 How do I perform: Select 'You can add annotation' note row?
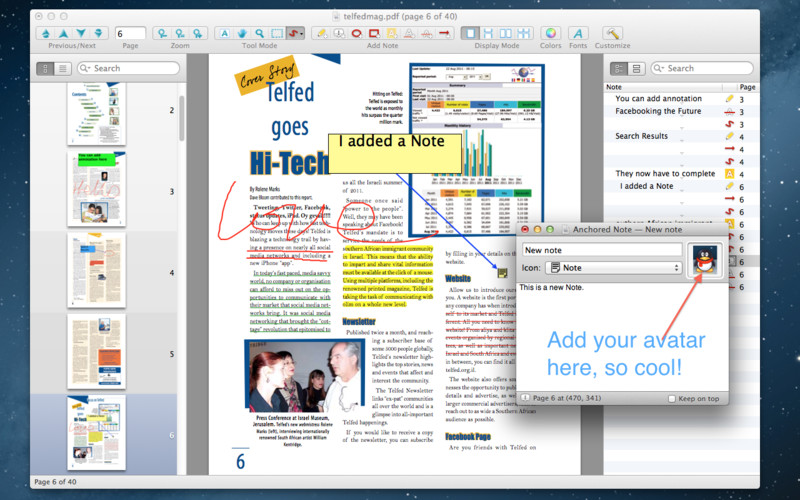(x=662, y=99)
